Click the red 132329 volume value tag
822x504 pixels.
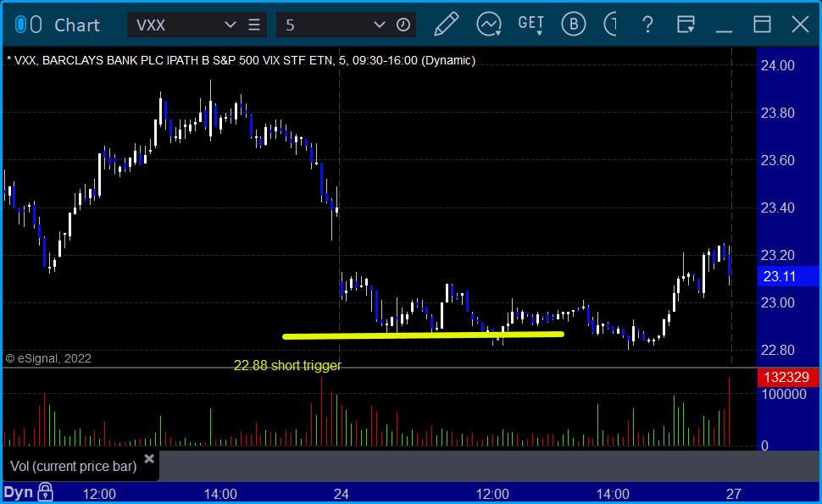(x=788, y=377)
